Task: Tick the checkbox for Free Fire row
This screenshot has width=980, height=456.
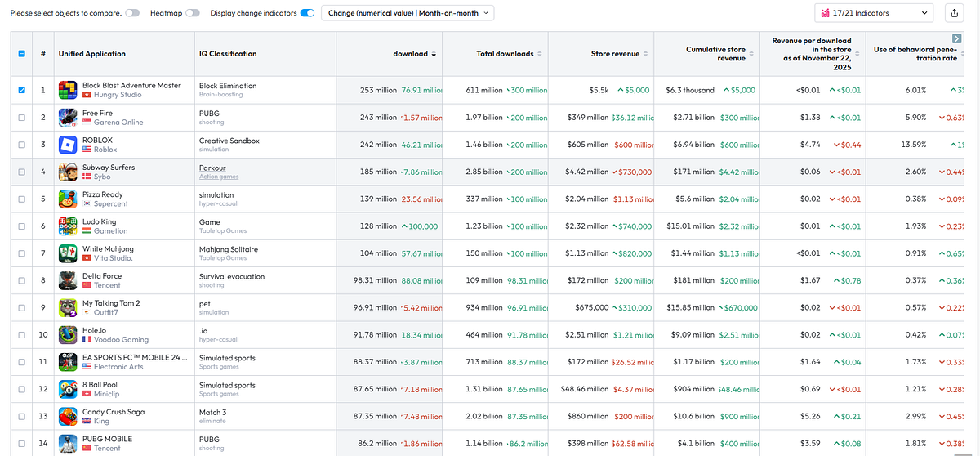Action: tap(21, 118)
